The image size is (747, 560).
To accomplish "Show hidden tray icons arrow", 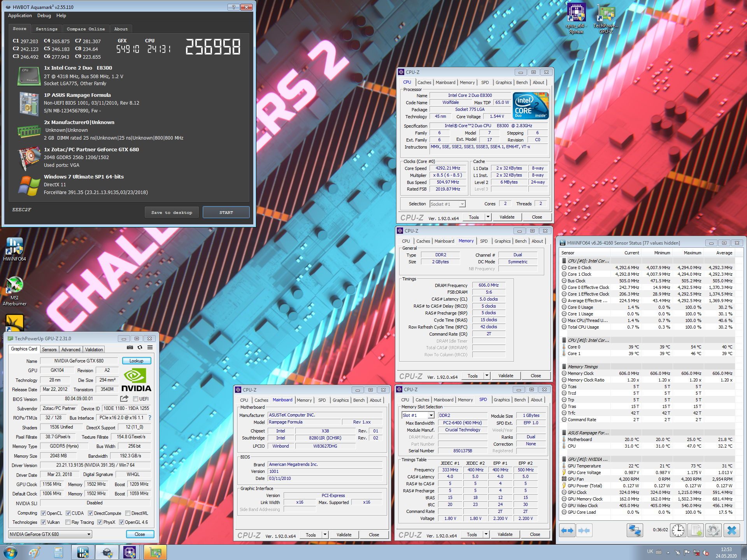I will pos(668,553).
